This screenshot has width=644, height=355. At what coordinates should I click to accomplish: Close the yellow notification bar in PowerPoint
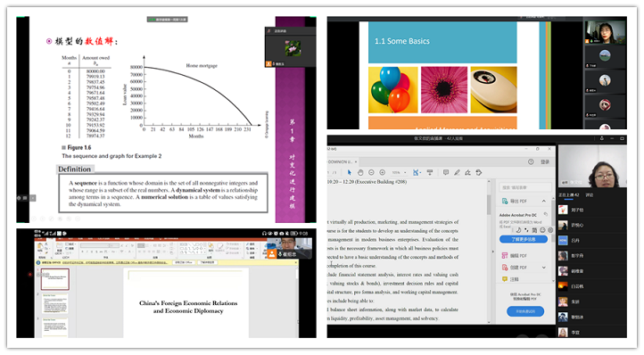[296, 262]
